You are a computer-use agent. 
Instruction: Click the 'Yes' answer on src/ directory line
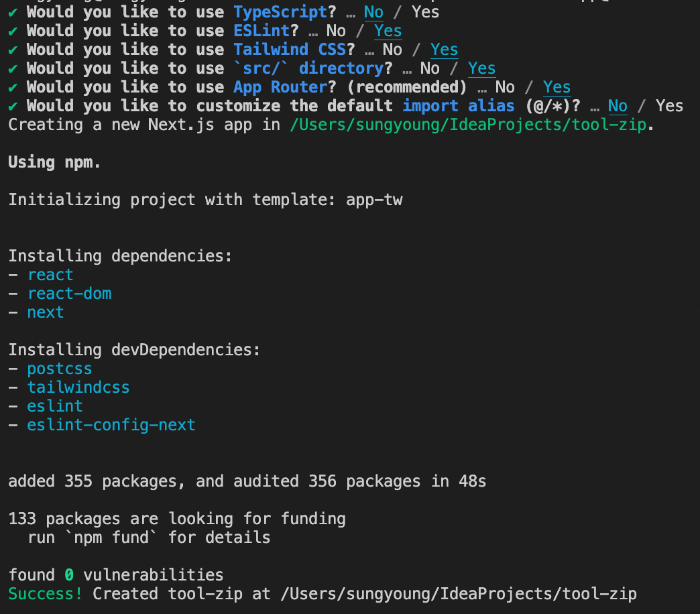point(481,68)
